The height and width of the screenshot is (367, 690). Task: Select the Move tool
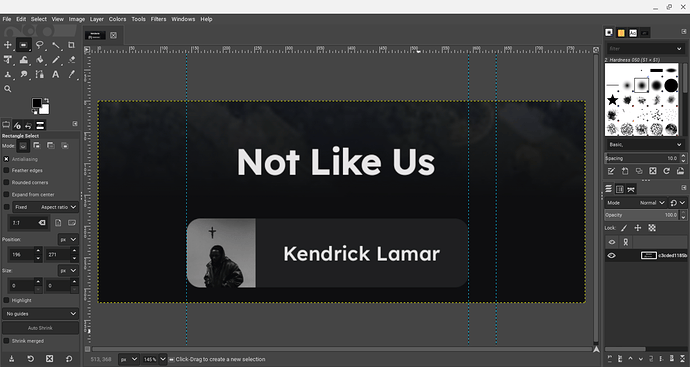tap(7, 45)
